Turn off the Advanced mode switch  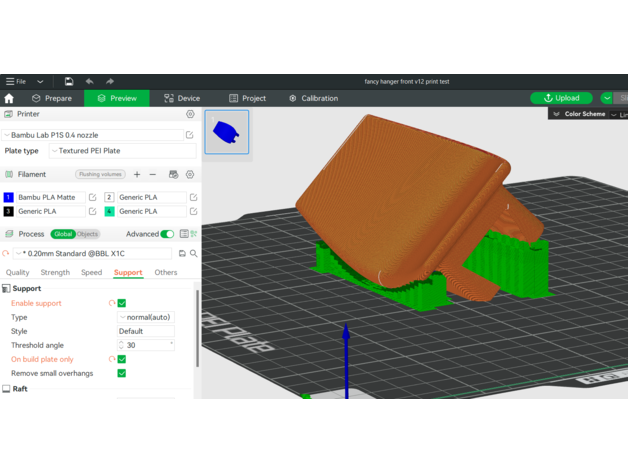click(x=167, y=234)
